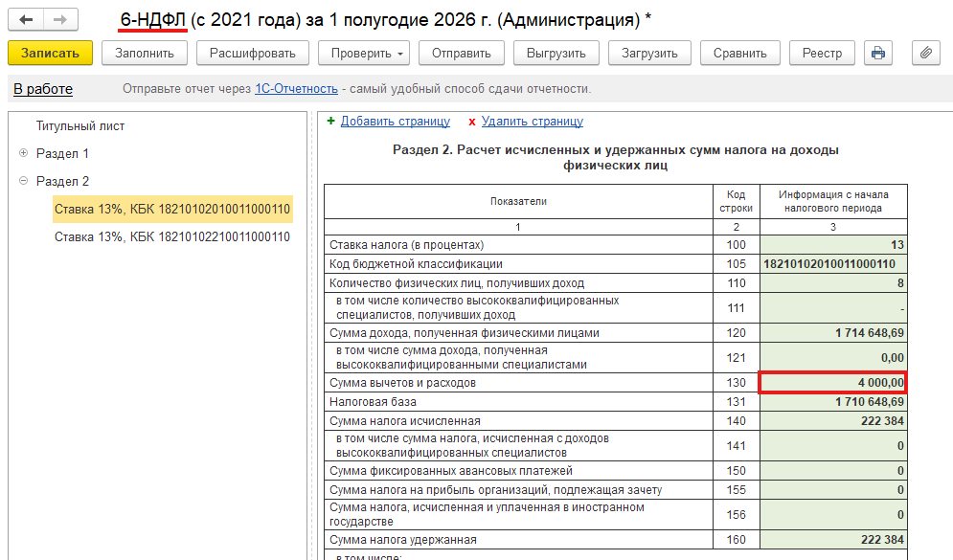
Task: Select calculated tax cell on line 140
Action: pyautogui.click(x=833, y=421)
